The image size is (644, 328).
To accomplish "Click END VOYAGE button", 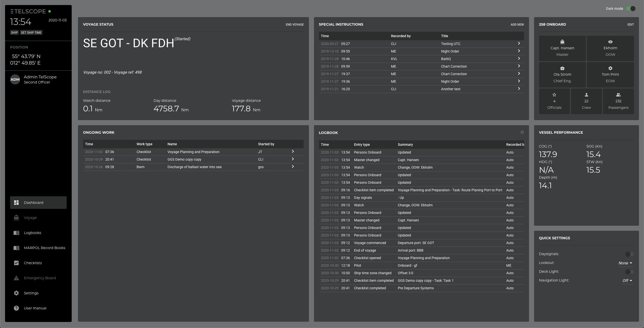I will (294, 24).
